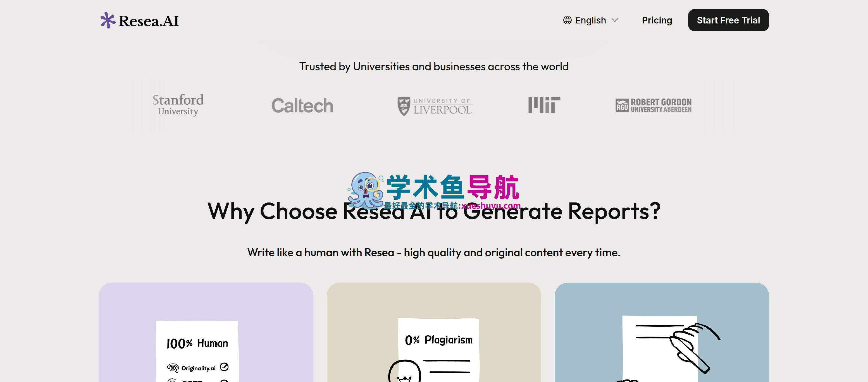Click the lightbulb illustration in Plagiarism card
The height and width of the screenshot is (382, 868).
[404, 371]
